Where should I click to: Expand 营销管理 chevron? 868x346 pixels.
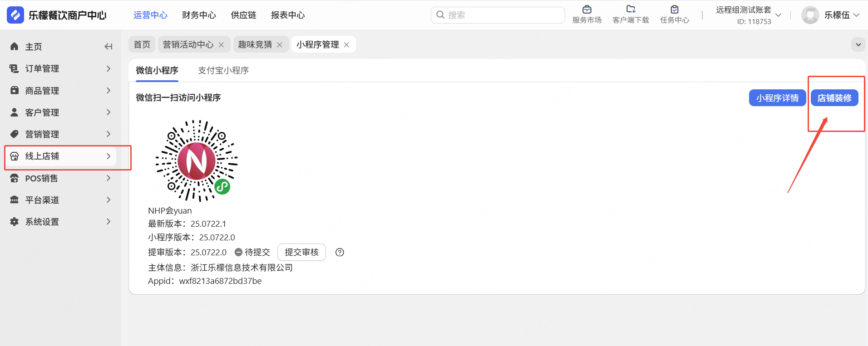coord(108,134)
